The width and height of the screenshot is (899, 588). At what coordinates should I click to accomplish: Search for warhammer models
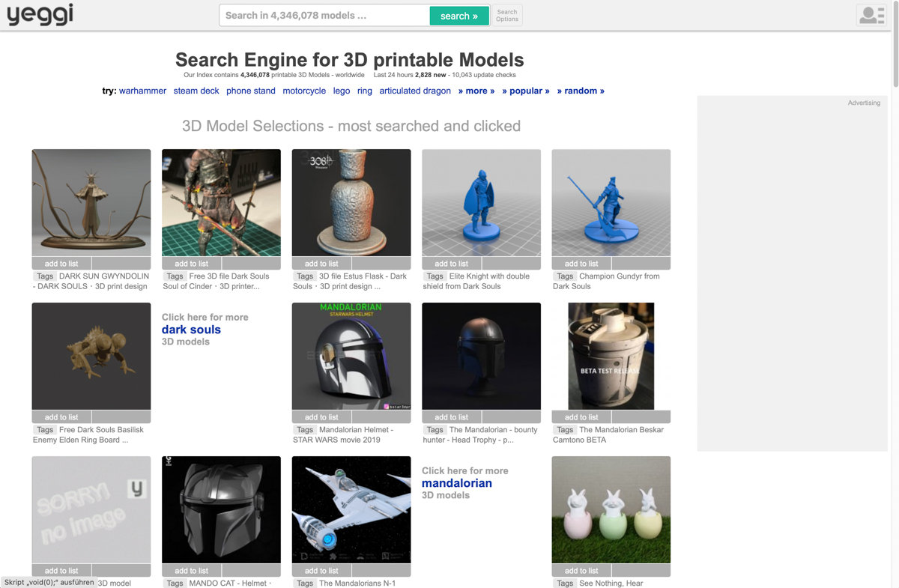[142, 91]
